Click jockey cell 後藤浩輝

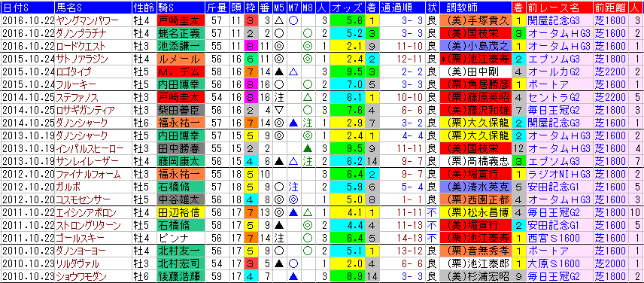180,277
